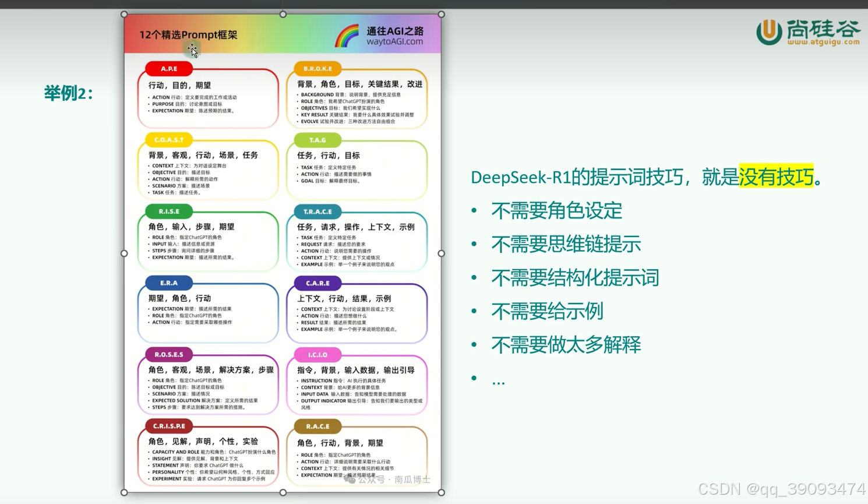Select the green R.I.S.E framework label
Screen dimensions: 868x504
pos(169,212)
